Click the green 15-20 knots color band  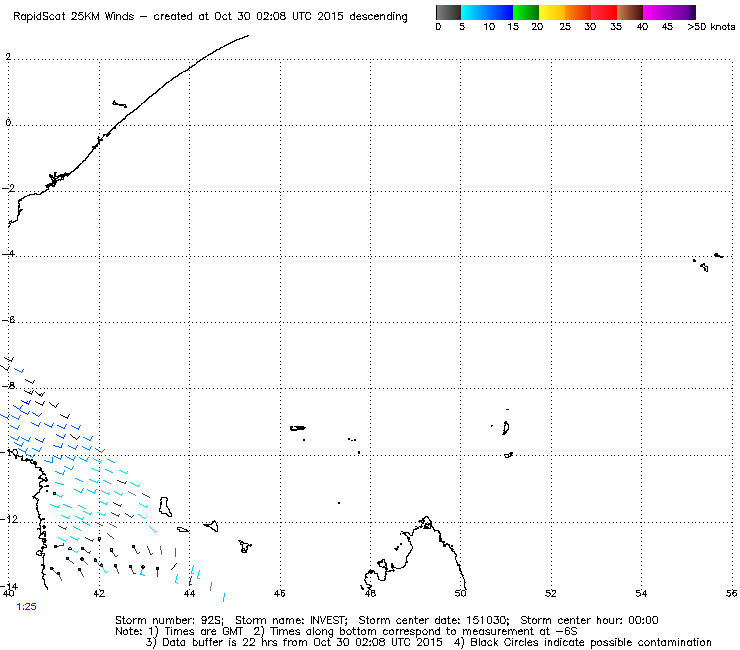[526, 12]
